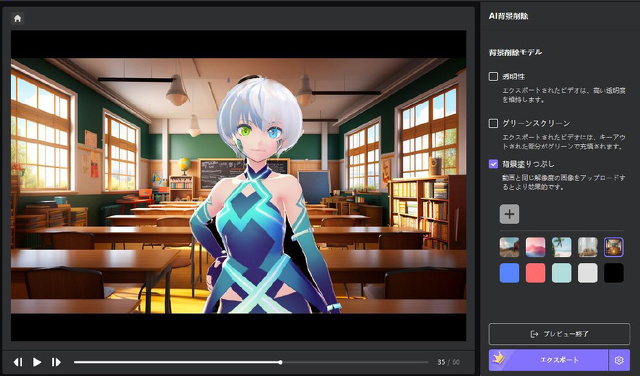Select the bright room background thumbnail
The height and width of the screenshot is (376, 640).
click(588, 247)
